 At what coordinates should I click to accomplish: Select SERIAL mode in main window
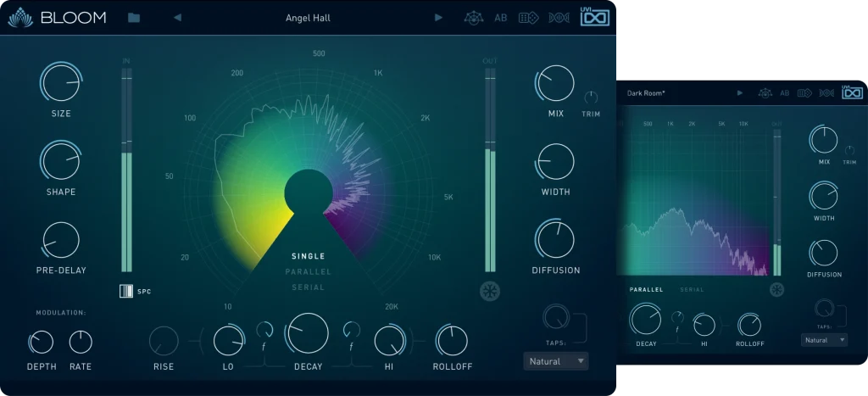[x=308, y=287]
